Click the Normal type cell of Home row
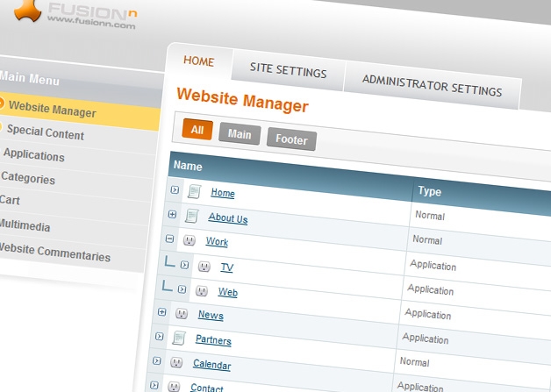Screen dimensions: 551x392 (x=430, y=215)
